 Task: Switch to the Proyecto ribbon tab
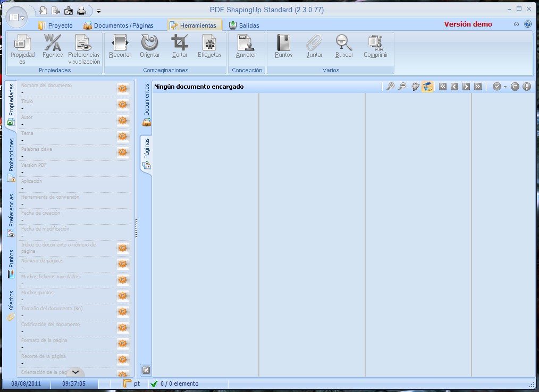[x=55, y=25]
